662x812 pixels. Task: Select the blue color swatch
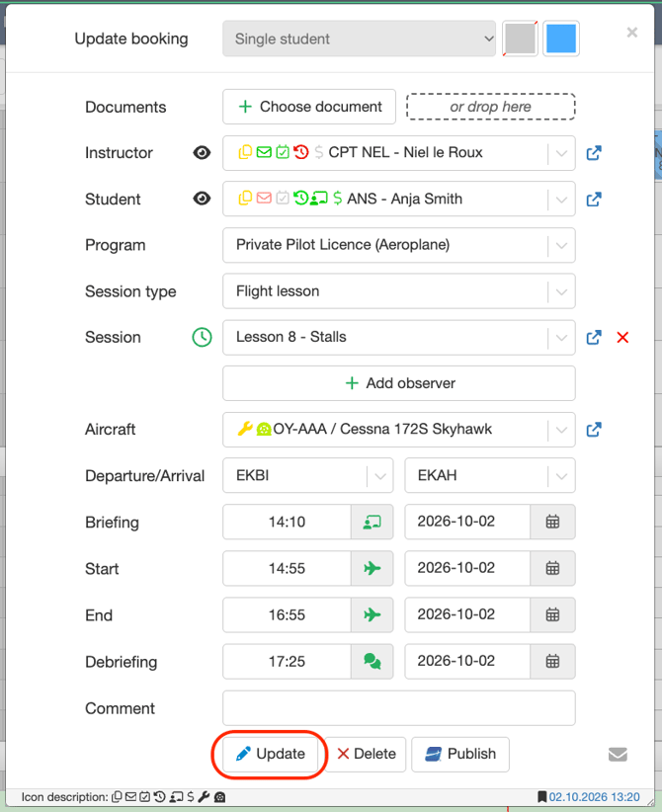561,39
